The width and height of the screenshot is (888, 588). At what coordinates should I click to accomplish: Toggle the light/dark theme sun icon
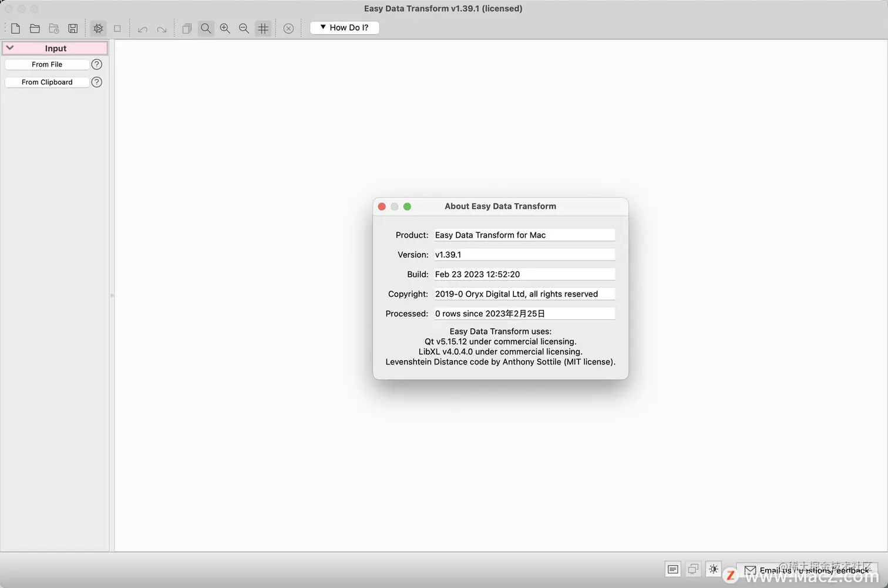pyautogui.click(x=714, y=569)
